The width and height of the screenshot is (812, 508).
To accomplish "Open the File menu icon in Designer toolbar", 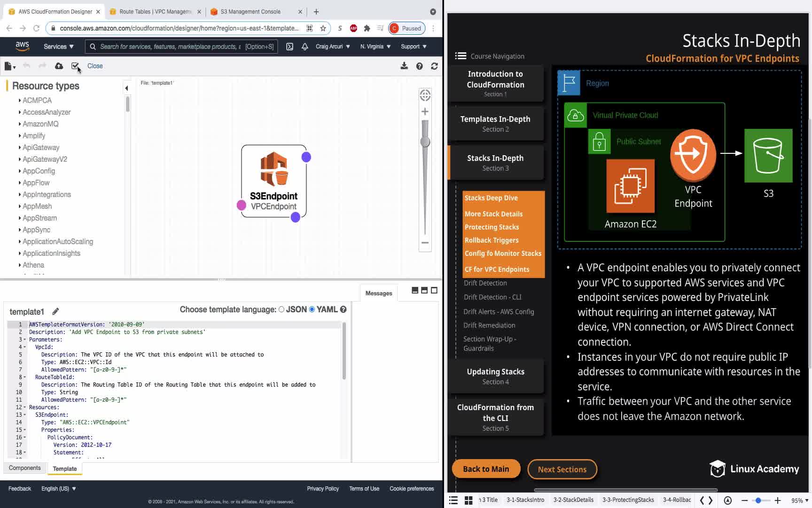I will (x=9, y=66).
